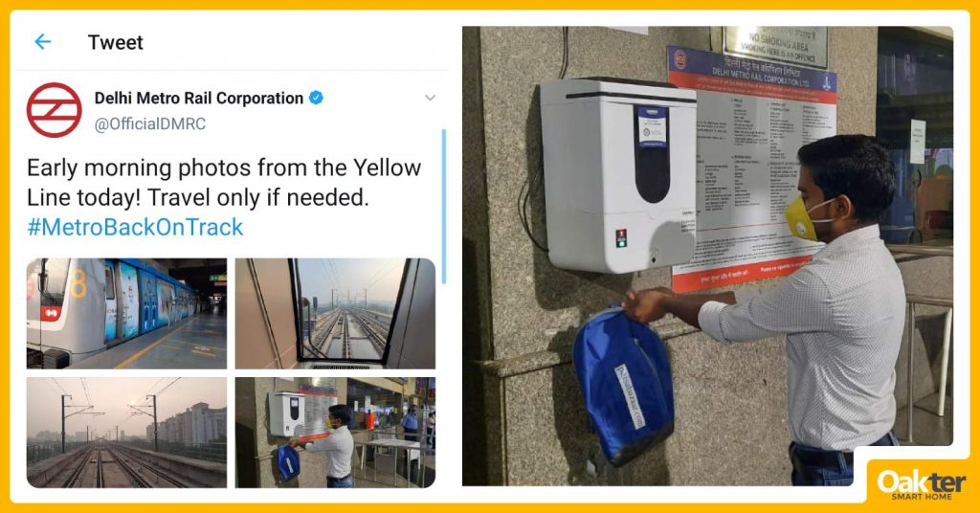View the sanitizer dispenser thumbnail photo
The image size is (980, 513).
click(x=335, y=433)
